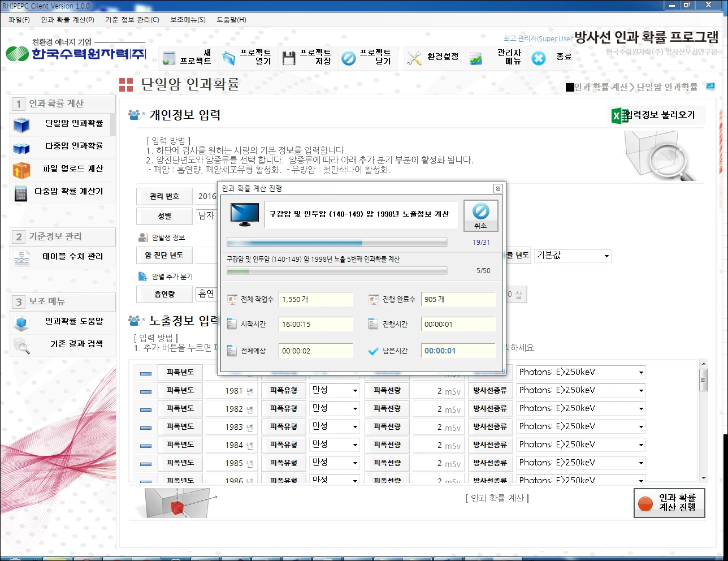Image resolution: width=728 pixels, height=561 pixels.
Task: Click 기존 결과 검색 sidebar link
Action: (76, 344)
